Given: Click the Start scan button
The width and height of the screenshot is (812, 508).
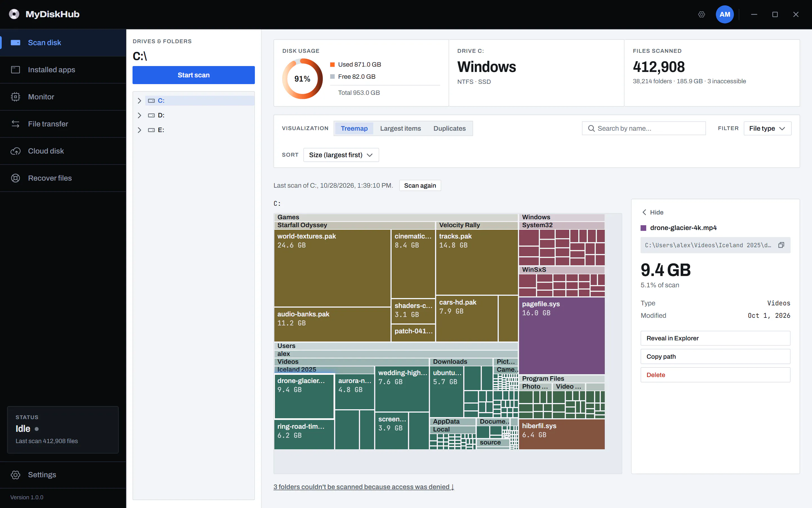Looking at the screenshot, I should [194, 75].
